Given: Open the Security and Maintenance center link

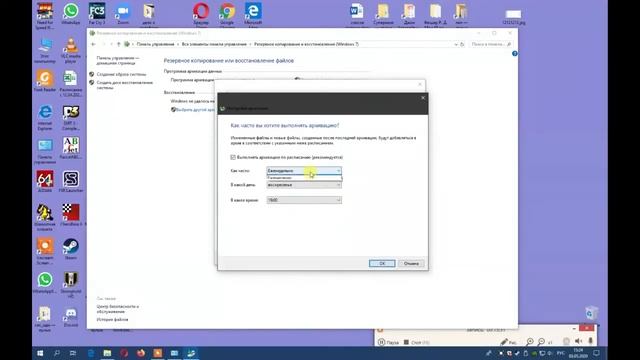Looking at the screenshot, I should pos(118,309).
